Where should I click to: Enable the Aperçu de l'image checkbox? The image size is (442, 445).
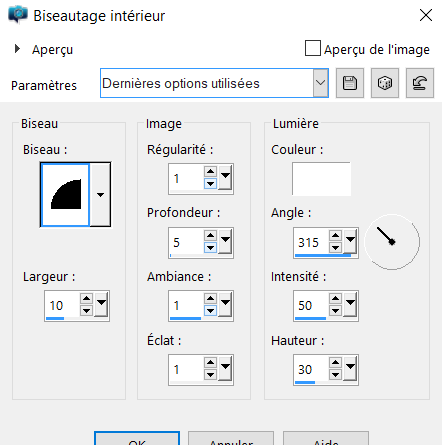(x=313, y=48)
